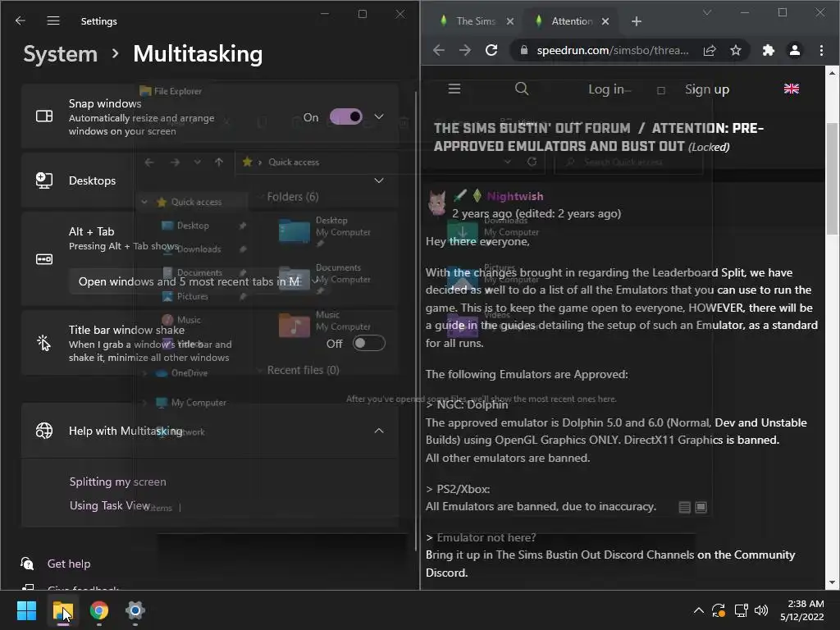Expand the Desktops section
The width and height of the screenshot is (840, 630).
pos(379,180)
